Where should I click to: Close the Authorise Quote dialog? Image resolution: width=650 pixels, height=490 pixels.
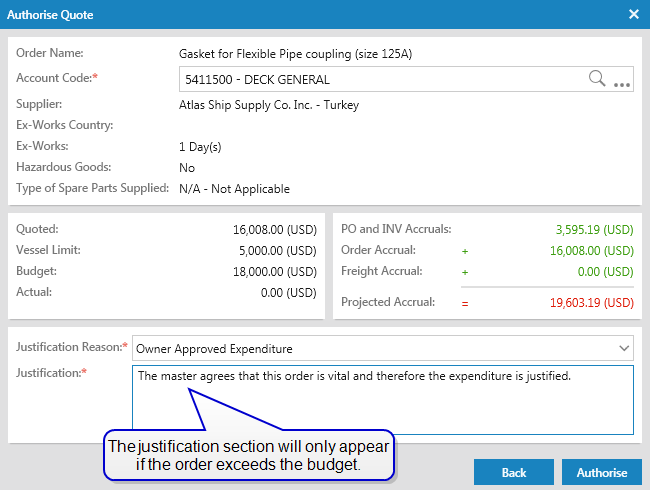click(x=633, y=14)
